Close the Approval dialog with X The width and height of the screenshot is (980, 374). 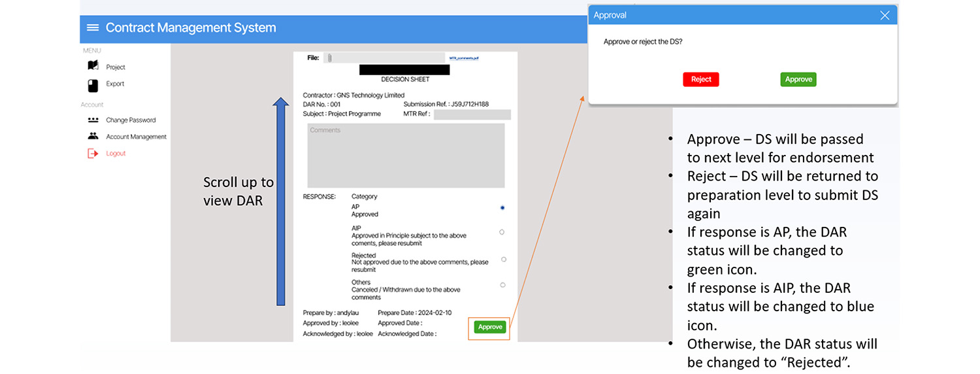point(885,16)
